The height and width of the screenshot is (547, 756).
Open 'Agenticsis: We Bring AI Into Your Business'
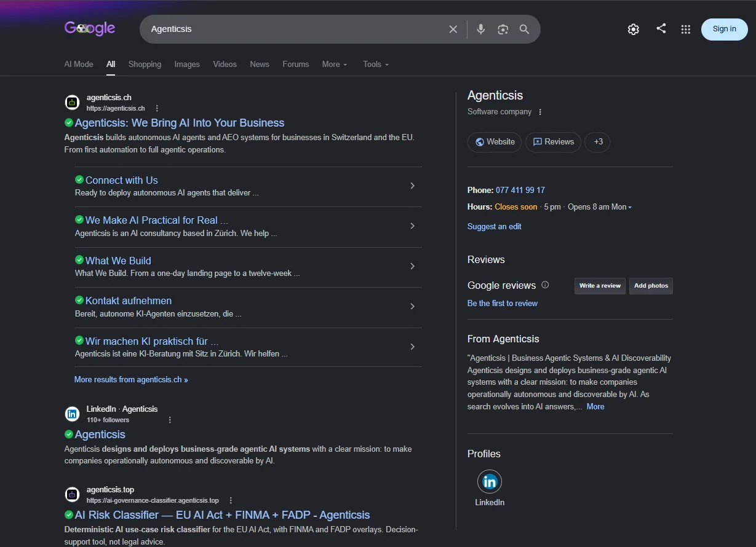point(180,123)
